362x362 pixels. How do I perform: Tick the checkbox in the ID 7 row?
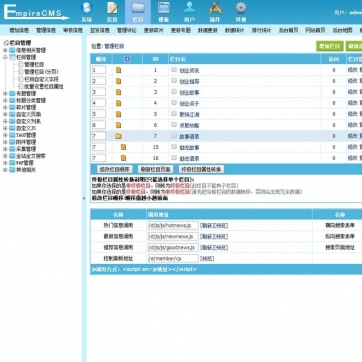[174, 136]
